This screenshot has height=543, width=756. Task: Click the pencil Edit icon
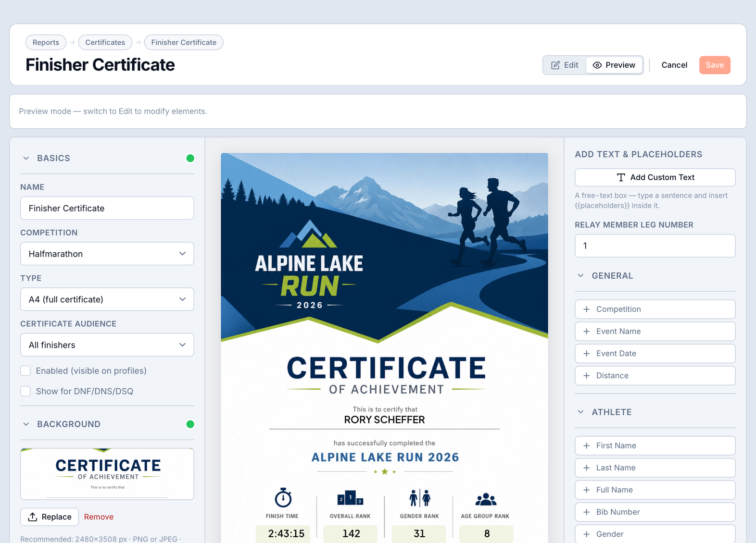(x=555, y=65)
